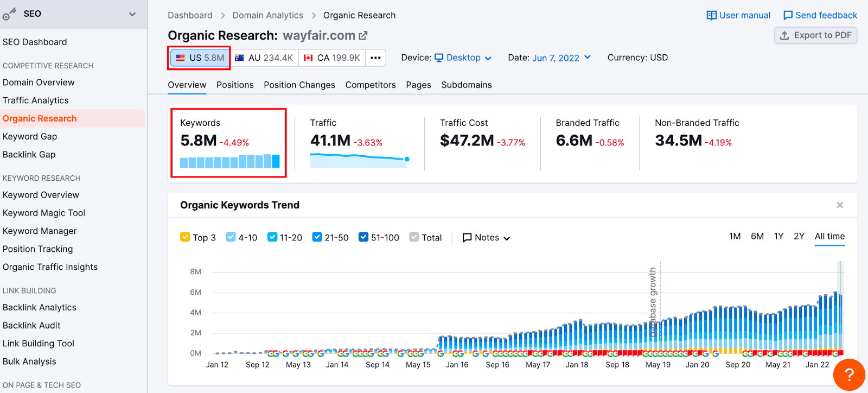Open the external link icon next to wayfair.com
The height and width of the screenshot is (393, 868).
363,36
